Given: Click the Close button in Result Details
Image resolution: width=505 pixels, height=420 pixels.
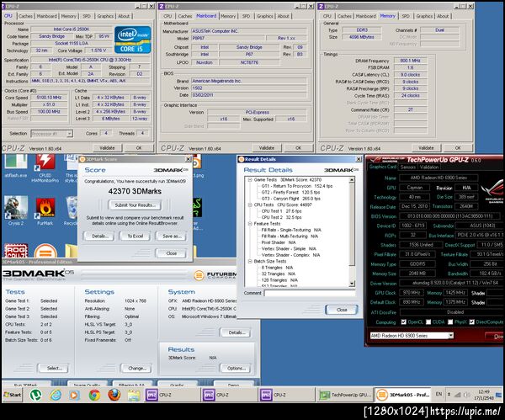Looking at the screenshot, I should coord(342,310).
